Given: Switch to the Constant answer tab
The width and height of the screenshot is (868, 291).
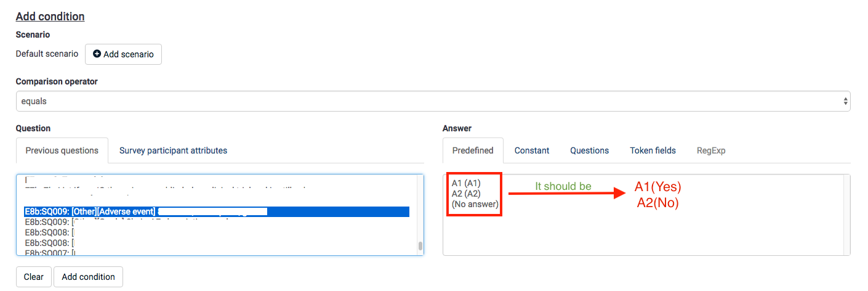Looking at the screenshot, I should 532,150.
